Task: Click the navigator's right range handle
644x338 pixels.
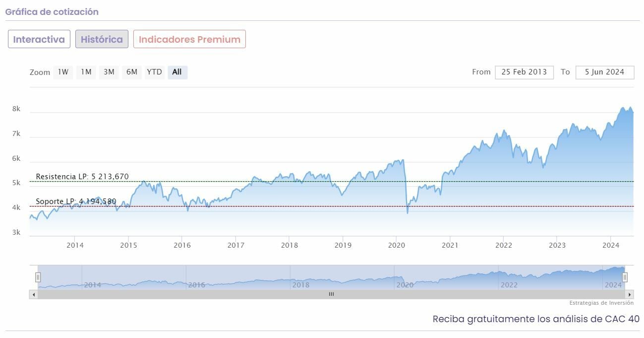Action: pyautogui.click(x=625, y=277)
